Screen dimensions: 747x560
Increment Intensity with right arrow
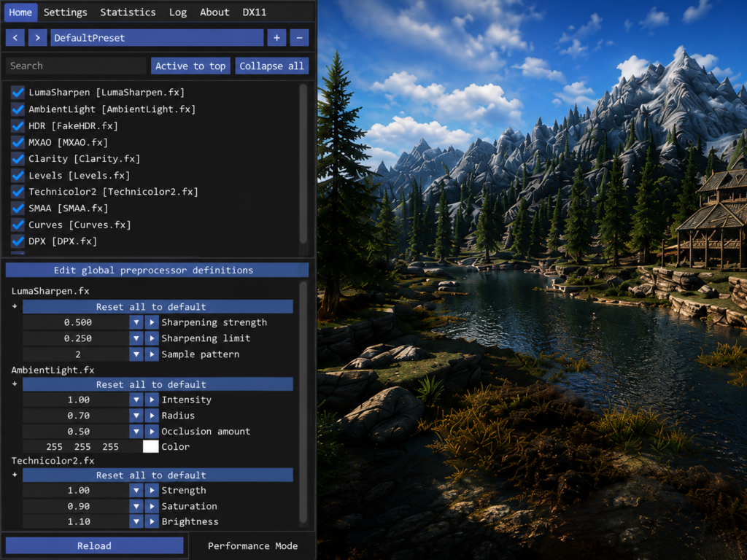(x=152, y=400)
